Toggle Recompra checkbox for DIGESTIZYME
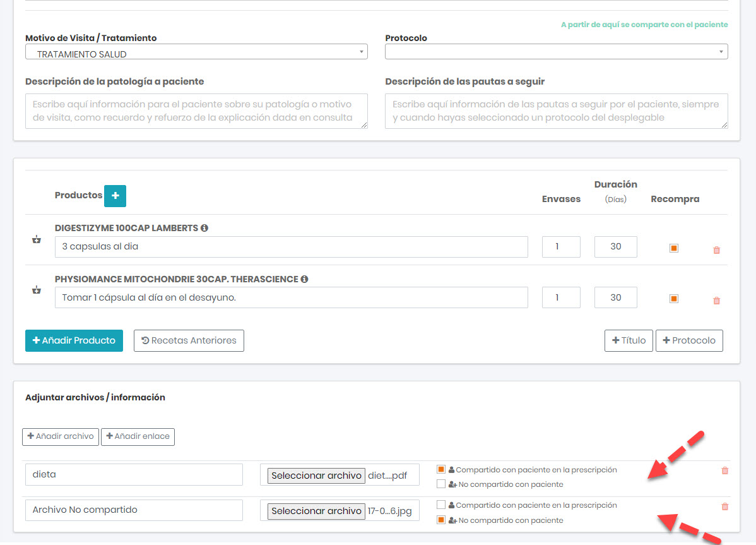This screenshot has width=756, height=545. [674, 248]
